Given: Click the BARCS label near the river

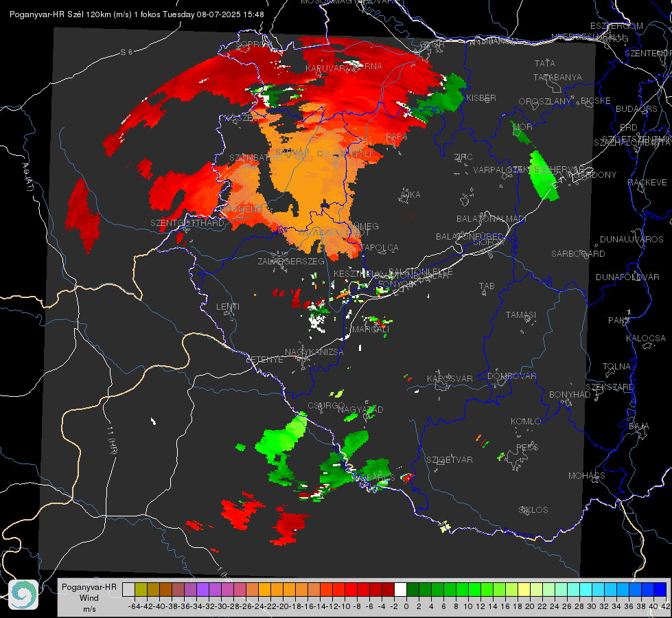Looking at the screenshot, I should (x=380, y=477).
